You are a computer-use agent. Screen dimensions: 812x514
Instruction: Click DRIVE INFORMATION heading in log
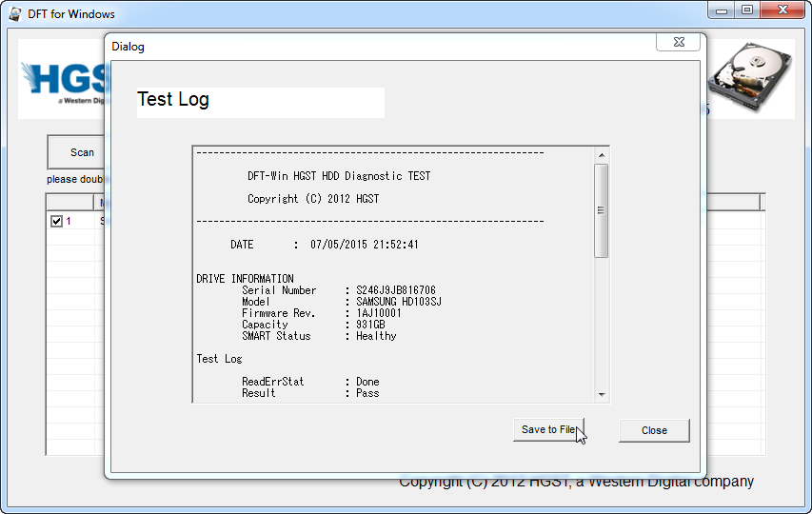tap(245, 279)
